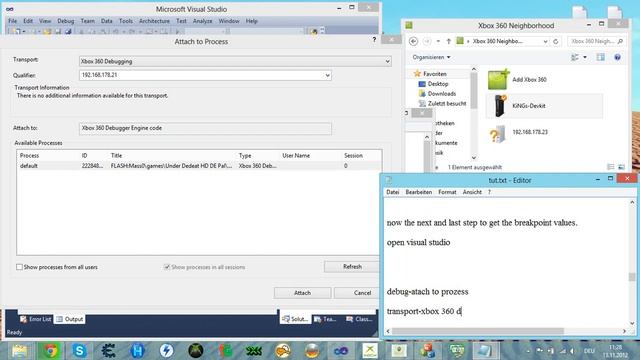Viewport: 640px width, 360px height.
Task: Click the Title column header
Action: point(116,156)
